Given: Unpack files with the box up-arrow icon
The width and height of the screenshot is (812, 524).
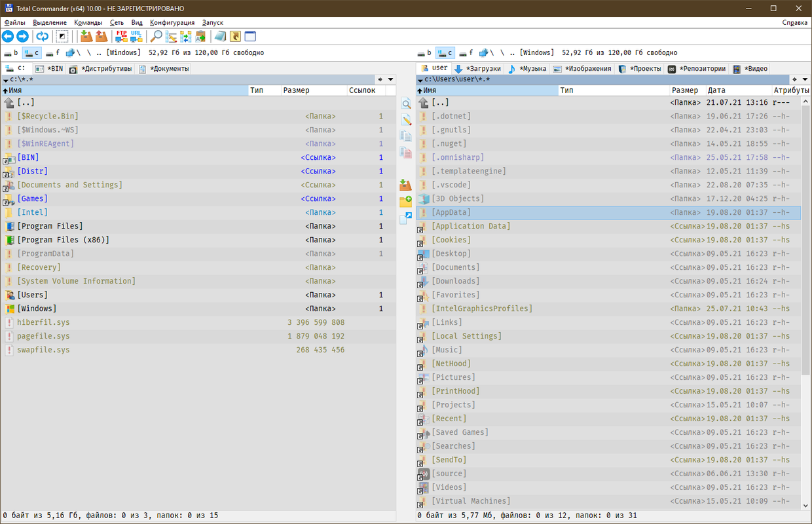Looking at the screenshot, I should click(101, 37).
